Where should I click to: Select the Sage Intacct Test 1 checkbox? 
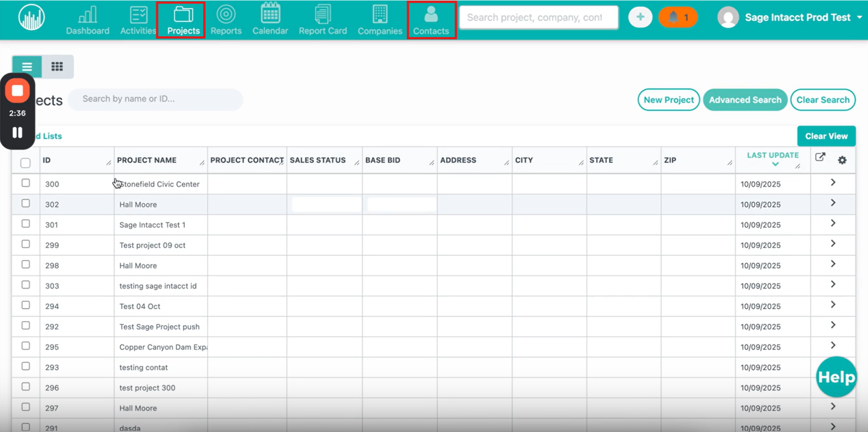pyautogui.click(x=26, y=224)
